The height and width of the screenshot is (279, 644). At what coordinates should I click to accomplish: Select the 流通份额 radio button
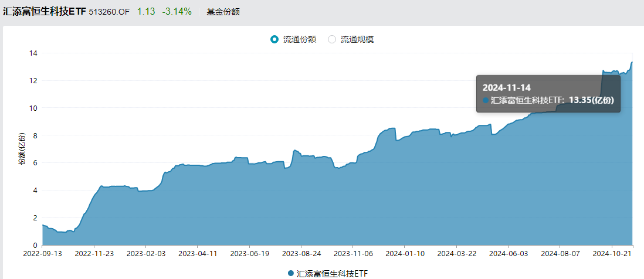[274, 39]
